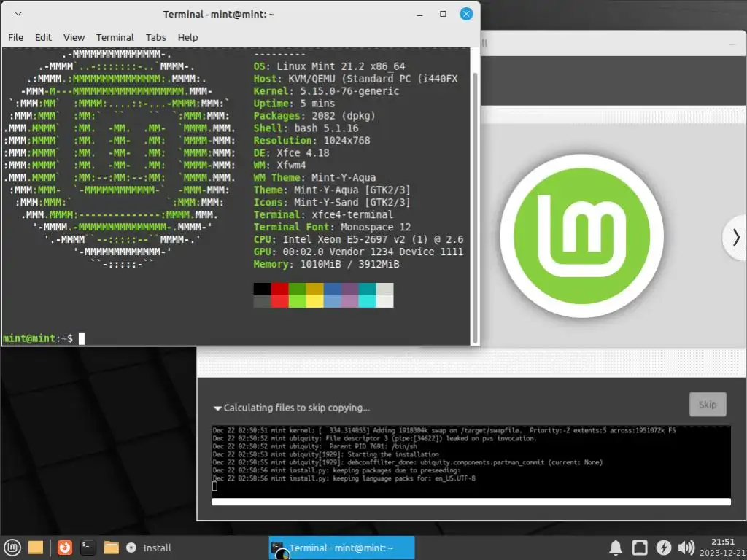
Task: Switch to the Install taskbar window
Action: click(x=149, y=548)
